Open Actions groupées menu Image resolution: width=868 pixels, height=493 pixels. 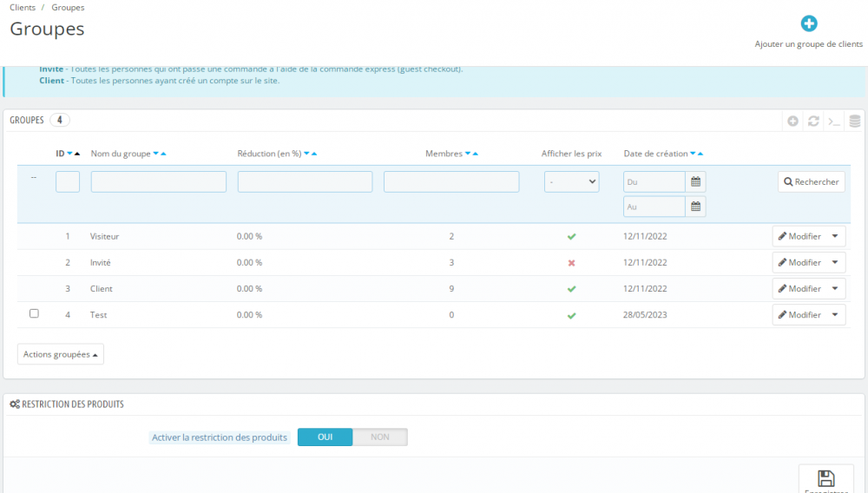(x=61, y=354)
